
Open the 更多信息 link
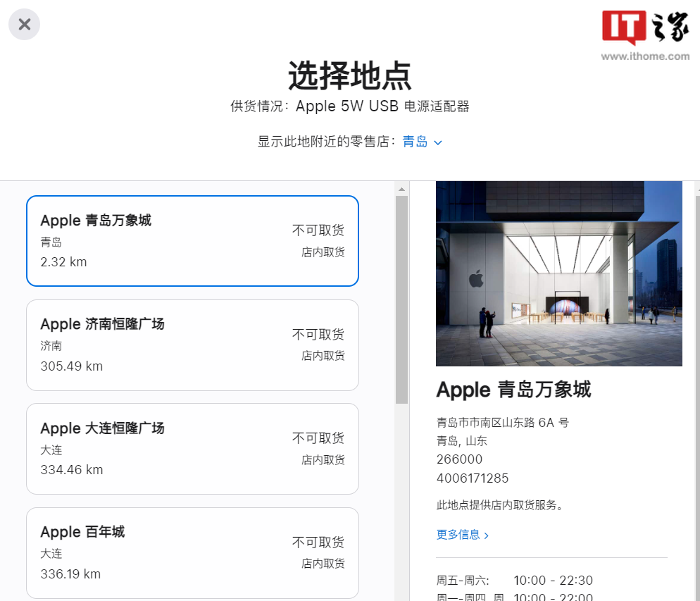pos(463,535)
